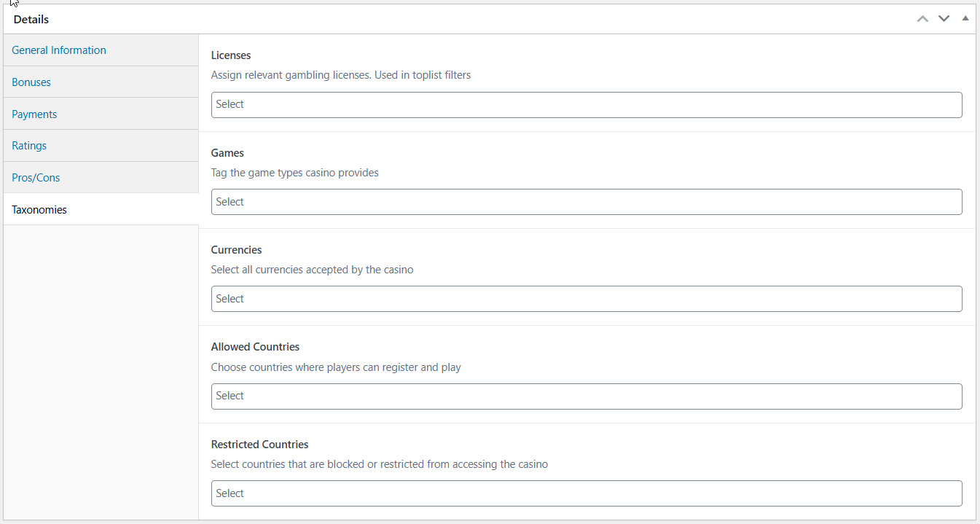Image resolution: width=980 pixels, height=524 pixels.
Task: Select the Taxonomies tab
Action: (39, 209)
